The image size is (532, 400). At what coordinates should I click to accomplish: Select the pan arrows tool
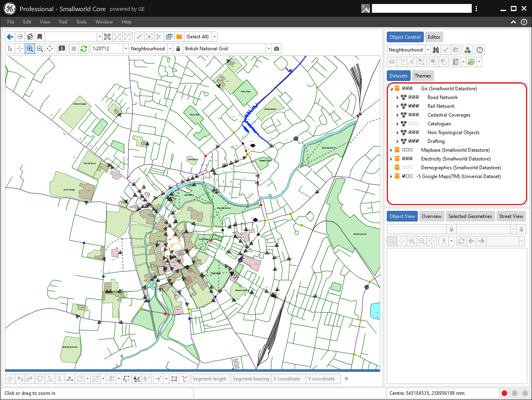pyautogui.click(x=49, y=49)
